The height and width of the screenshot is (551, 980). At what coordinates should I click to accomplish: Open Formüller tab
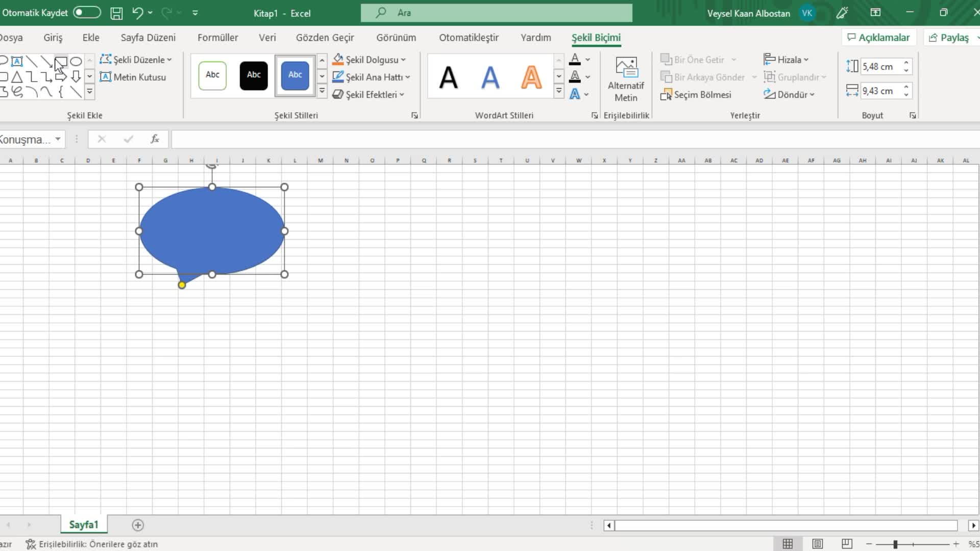[218, 38]
